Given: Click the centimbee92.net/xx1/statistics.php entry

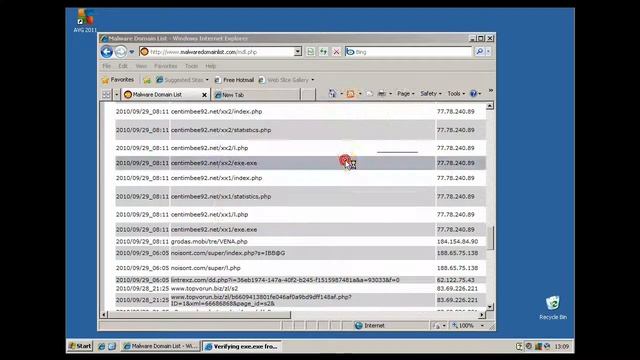Looking at the screenshot, I should 221,196.
